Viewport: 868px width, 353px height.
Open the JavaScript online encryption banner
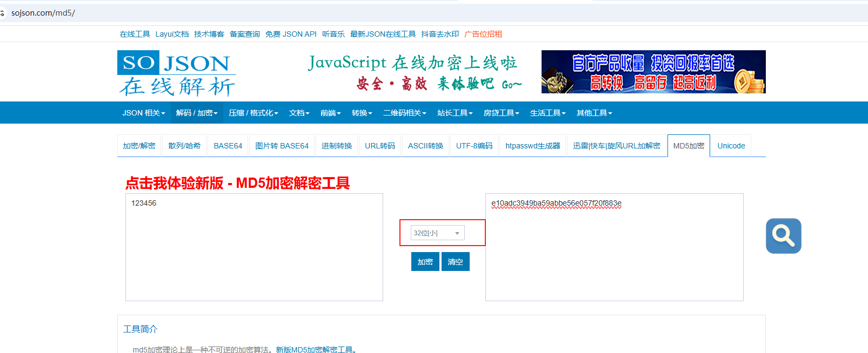click(x=413, y=72)
